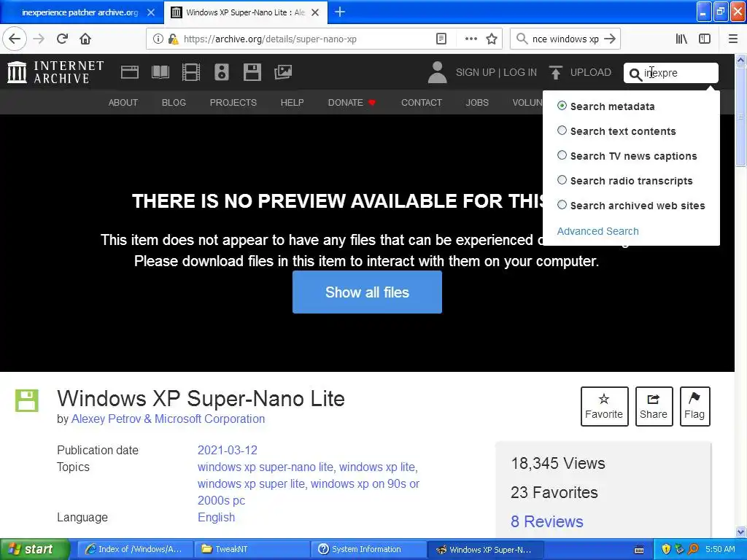Select Search metadata radio option
Image resolution: width=747 pixels, height=560 pixels.
coord(562,106)
